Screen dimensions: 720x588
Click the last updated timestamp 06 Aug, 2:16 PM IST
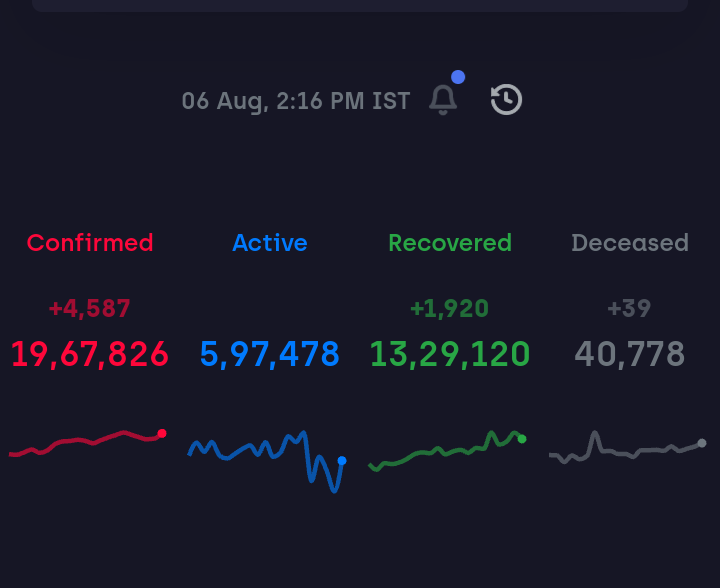[x=296, y=101]
